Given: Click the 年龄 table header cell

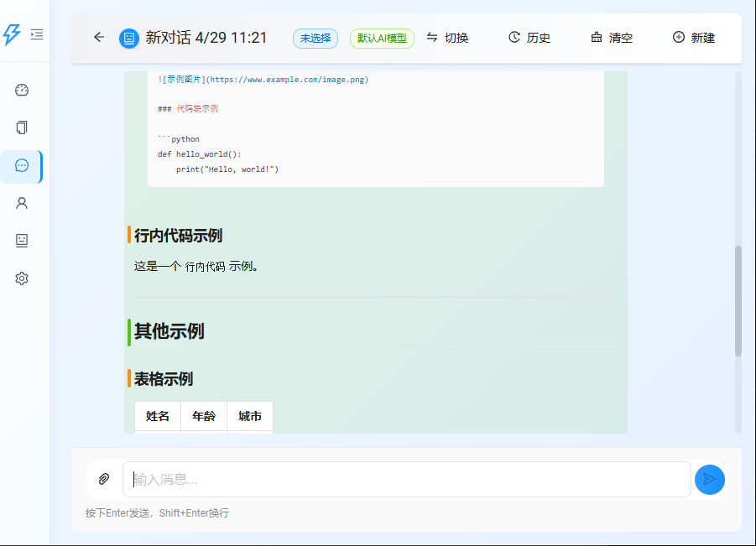Looking at the screenshot, I should pyautogui.click(x=204, y=416).
